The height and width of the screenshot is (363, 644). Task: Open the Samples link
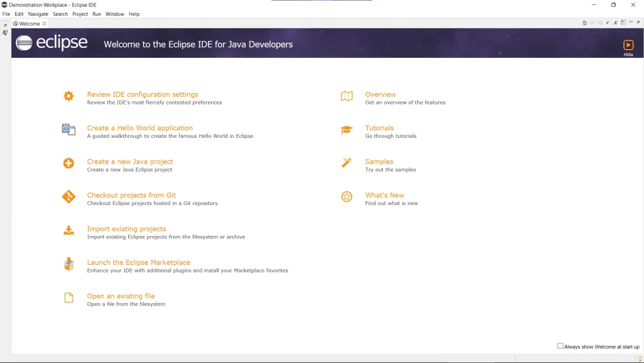(379, 162)
